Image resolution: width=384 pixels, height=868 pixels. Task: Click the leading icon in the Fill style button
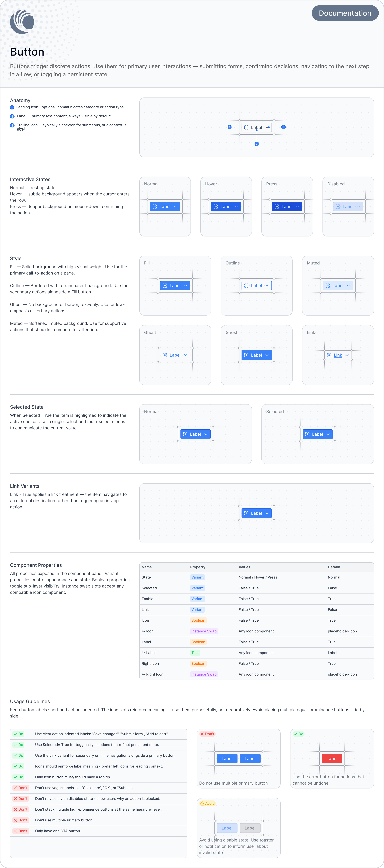165,286
